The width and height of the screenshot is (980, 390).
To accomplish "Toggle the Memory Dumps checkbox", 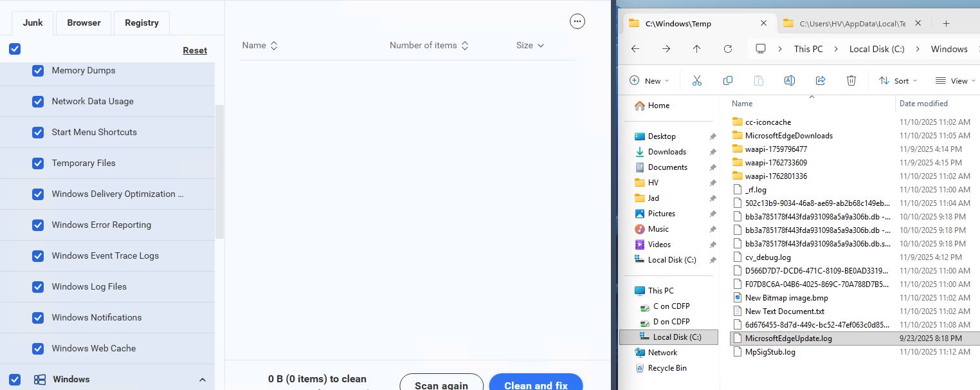I will [x=38, y=71].
